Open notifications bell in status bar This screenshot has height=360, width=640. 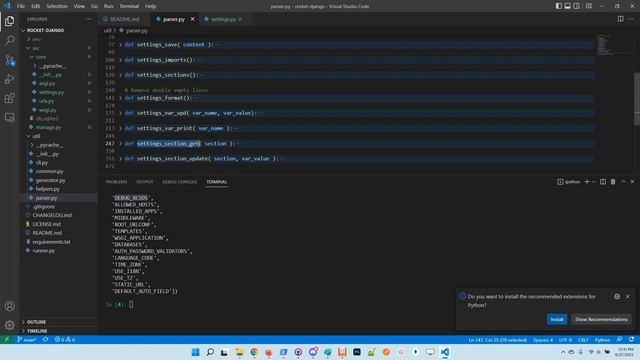[631, 340]
